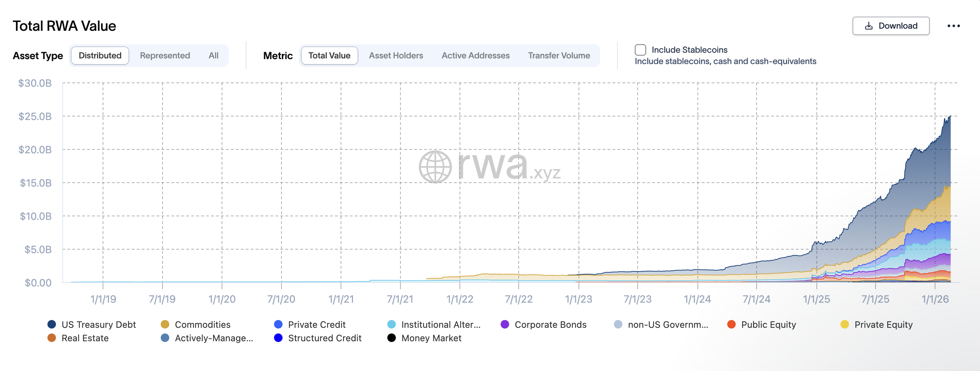Select the All asset type option

pyautogui.click(x=213, y=56)
